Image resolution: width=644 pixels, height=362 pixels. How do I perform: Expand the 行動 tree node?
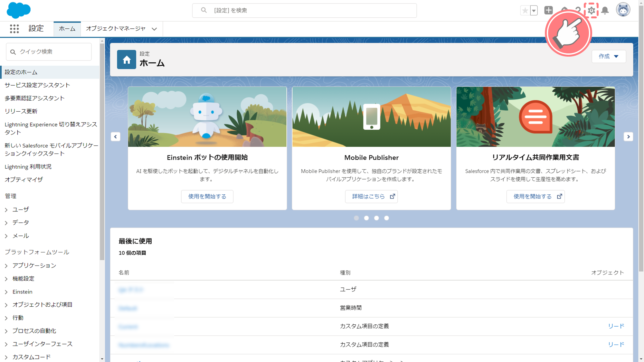tap(6, 318)
